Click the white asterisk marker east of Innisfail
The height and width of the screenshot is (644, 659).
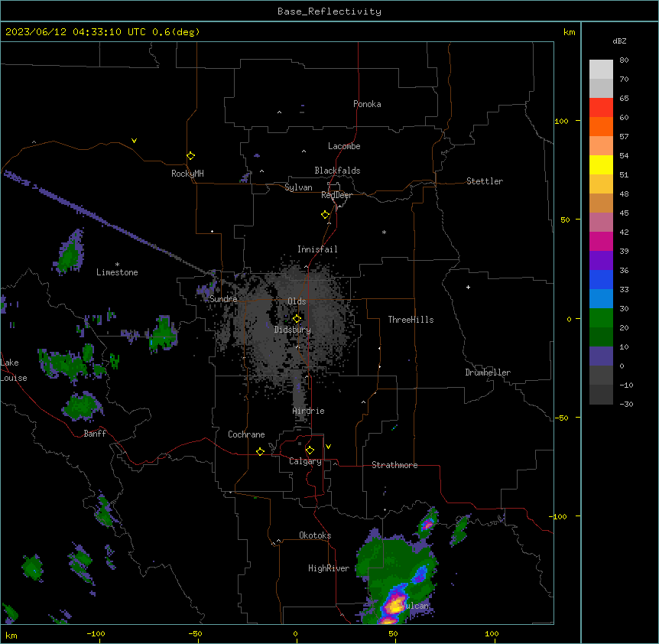click(x=384, y=233)
